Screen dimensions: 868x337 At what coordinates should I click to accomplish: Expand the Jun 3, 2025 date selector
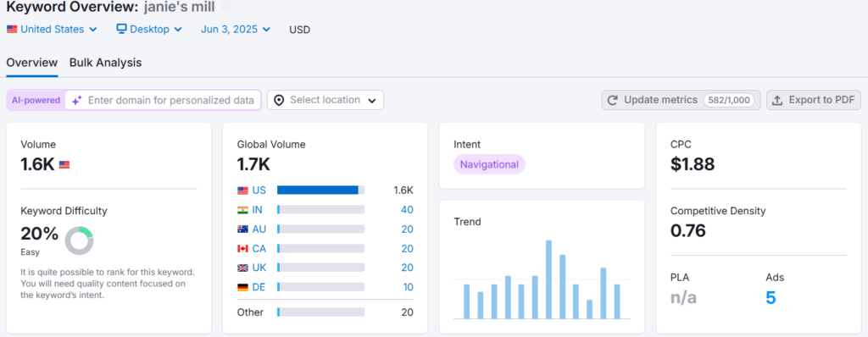(x=236, y=30)
